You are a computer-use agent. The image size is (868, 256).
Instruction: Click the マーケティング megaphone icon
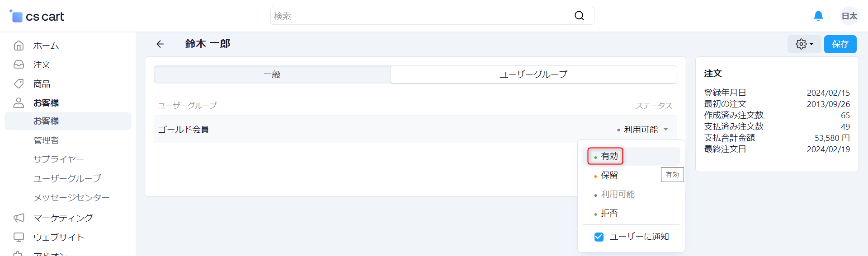(x=19, y=218)
